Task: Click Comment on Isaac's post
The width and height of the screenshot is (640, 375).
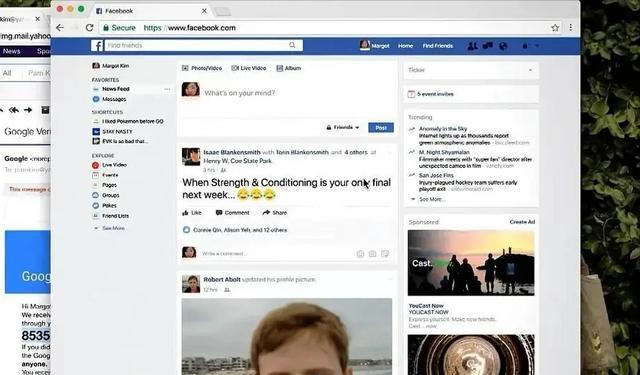Action: (232, 213)
